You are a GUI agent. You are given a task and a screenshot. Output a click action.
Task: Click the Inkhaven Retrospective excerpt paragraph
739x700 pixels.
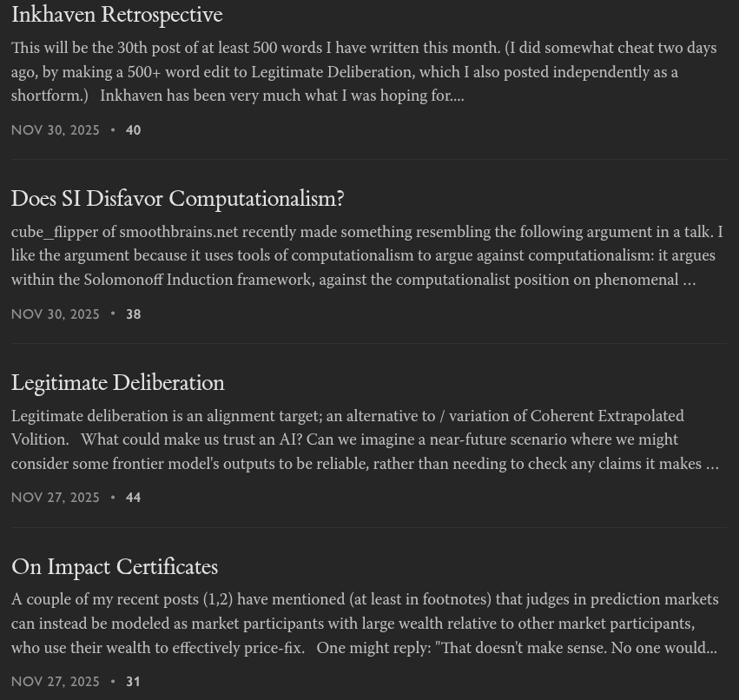point(364,71)
